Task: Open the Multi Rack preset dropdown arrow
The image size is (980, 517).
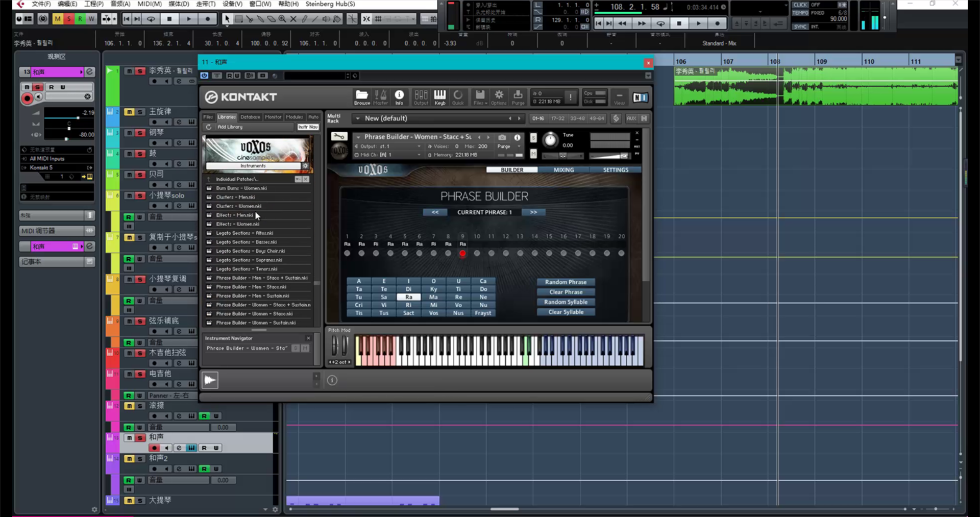Action: tap(357, 118)
